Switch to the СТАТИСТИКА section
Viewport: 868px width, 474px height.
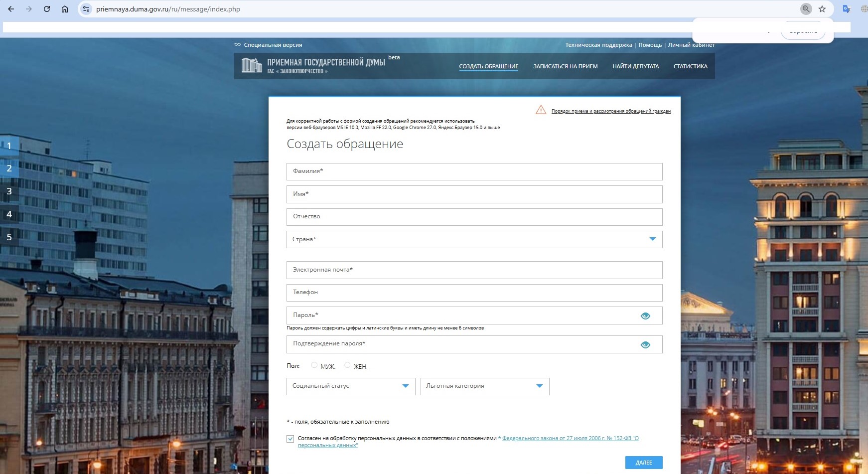coord(691,66)
